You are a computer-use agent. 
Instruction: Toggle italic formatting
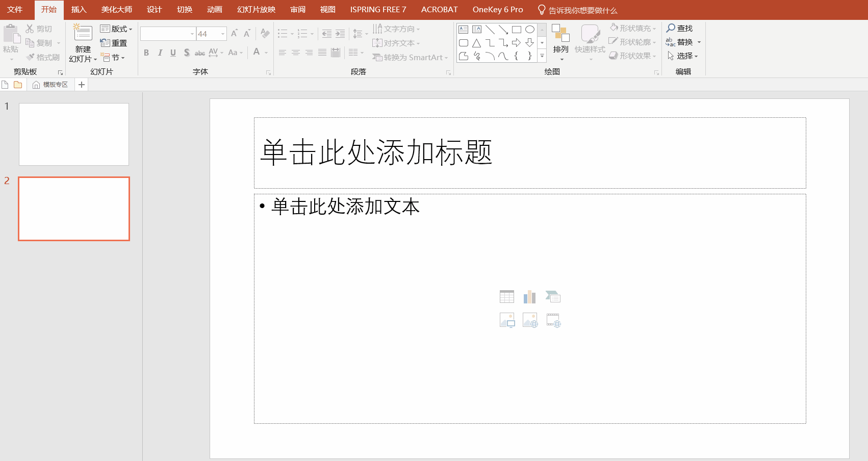pos(160,53)
